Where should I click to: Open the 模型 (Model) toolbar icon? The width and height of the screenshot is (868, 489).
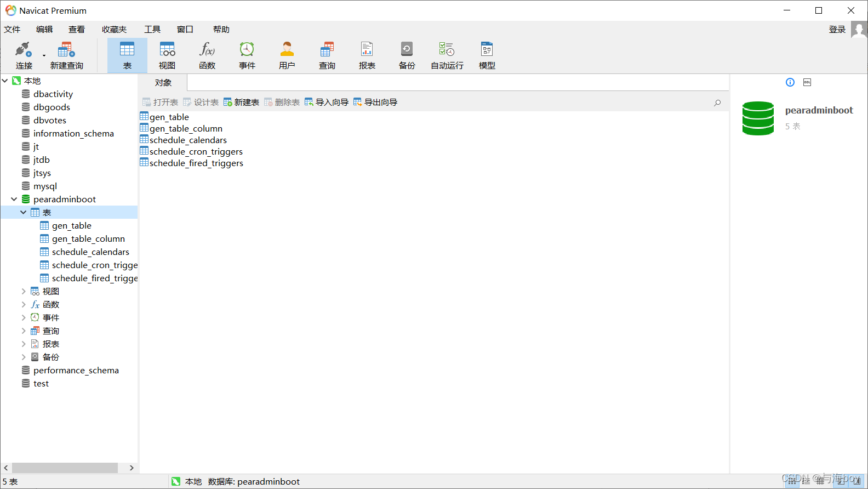coord(487,55)
